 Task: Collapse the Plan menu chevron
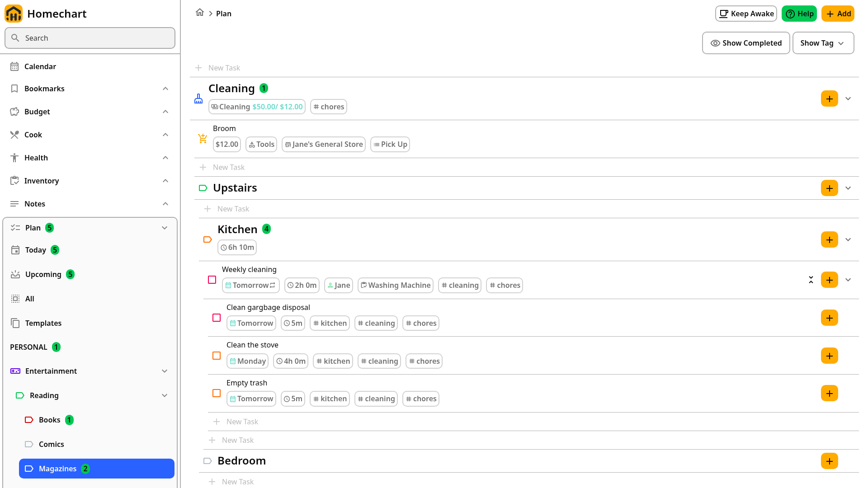click(x=165, y=228)
